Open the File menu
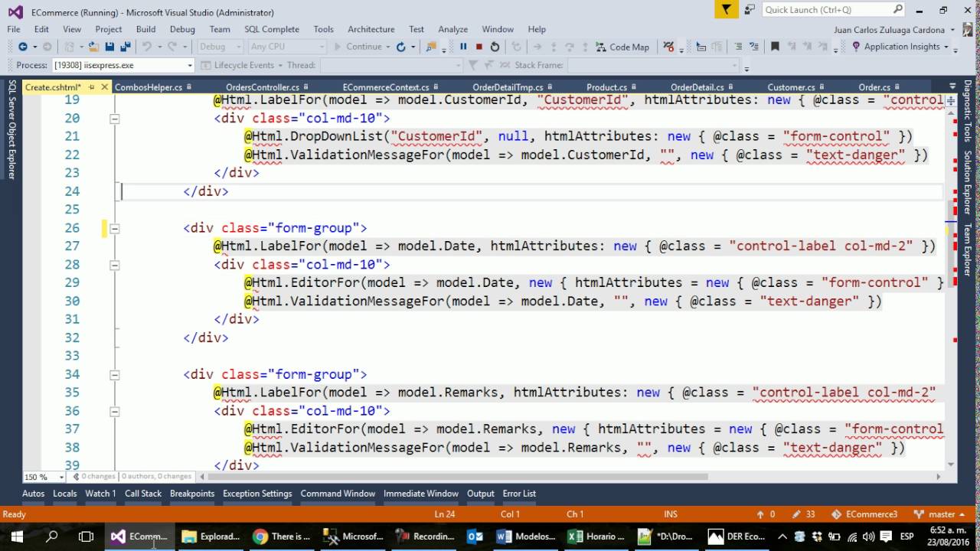This screenshot has height=551, width=980. click(14, 29)
